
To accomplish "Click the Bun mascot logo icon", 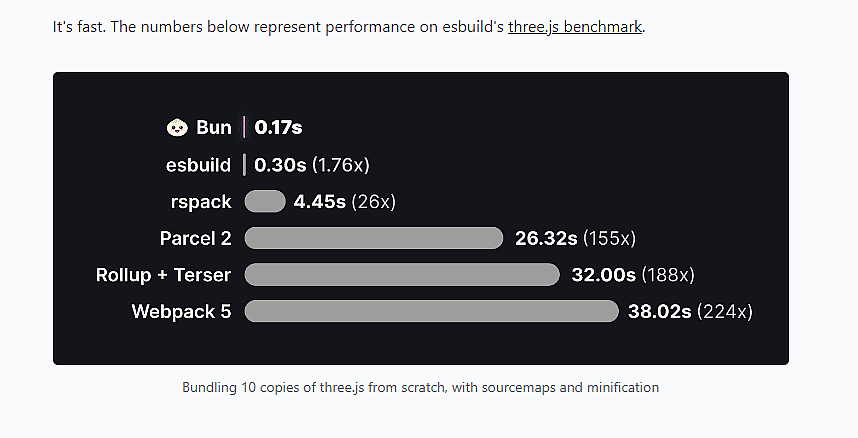I will coord(177,128).
